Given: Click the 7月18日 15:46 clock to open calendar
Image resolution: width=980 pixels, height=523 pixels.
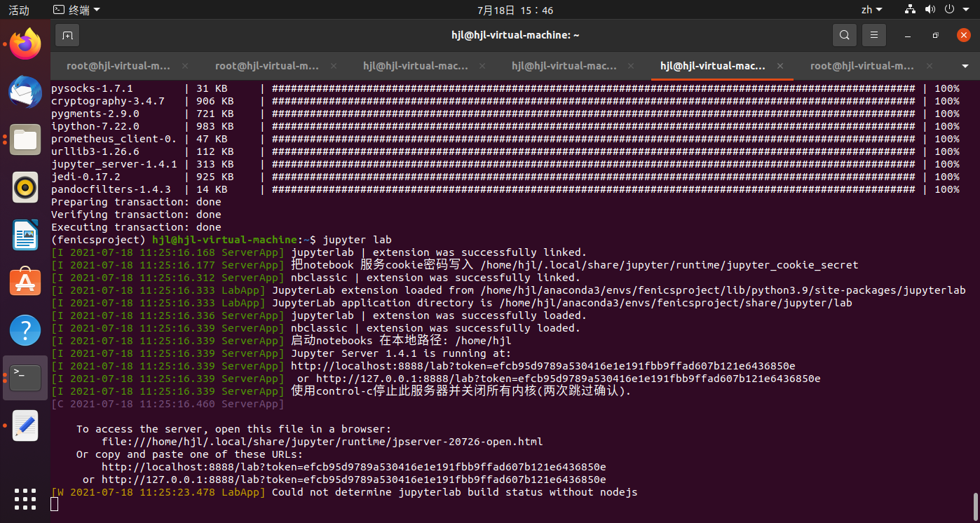Looking at the screenshot, I should 515,10.
